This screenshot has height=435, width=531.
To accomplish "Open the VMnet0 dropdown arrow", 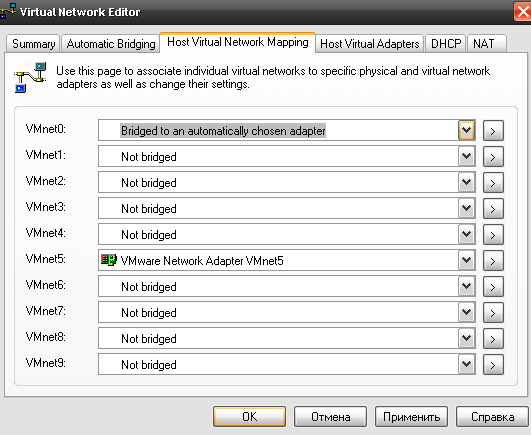I will click(466, 130).
